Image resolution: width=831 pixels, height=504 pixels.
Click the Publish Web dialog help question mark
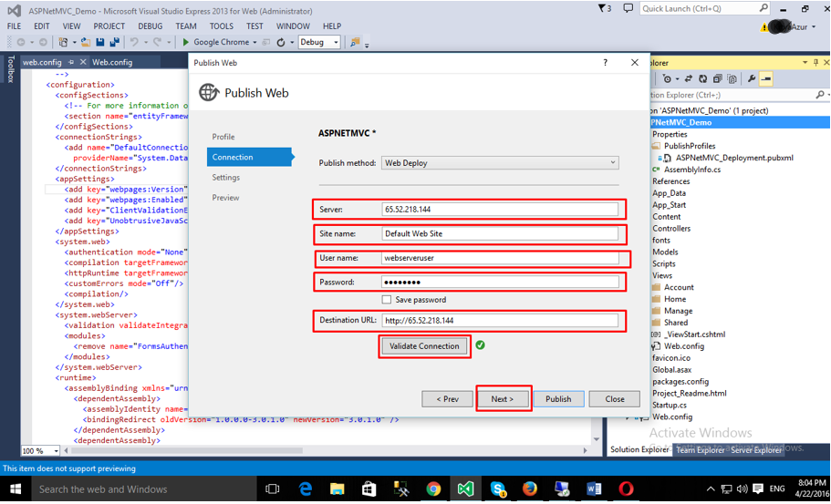(605, 63)
